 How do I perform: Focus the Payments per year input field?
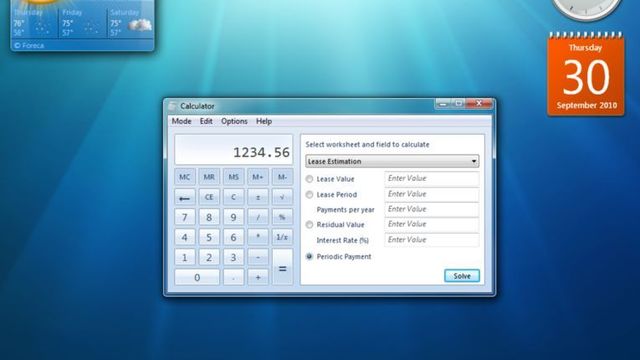tap(431, 209)
